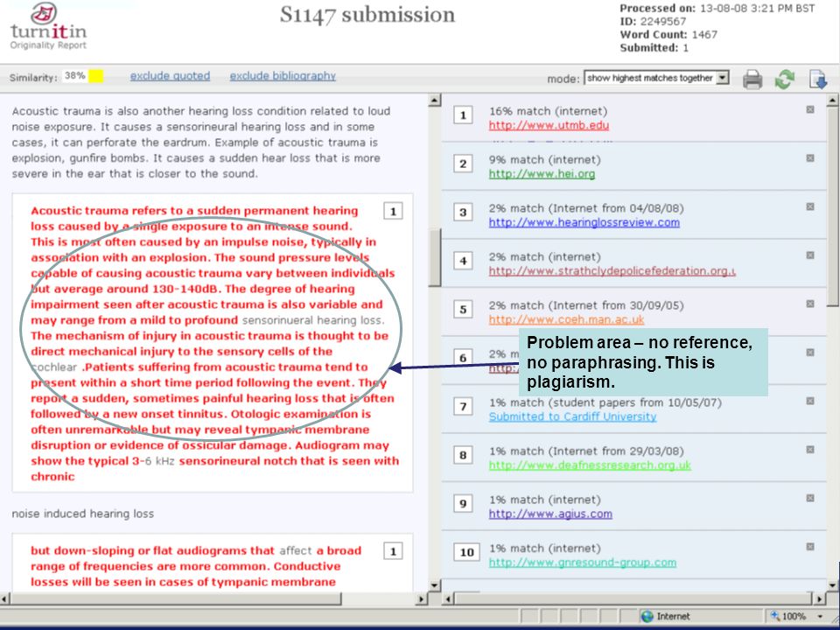Viewport: 840px width, 630px height.
Task: Click the '9% match (internet)' text
Action: pyautogui.click(x=545, y=159)
